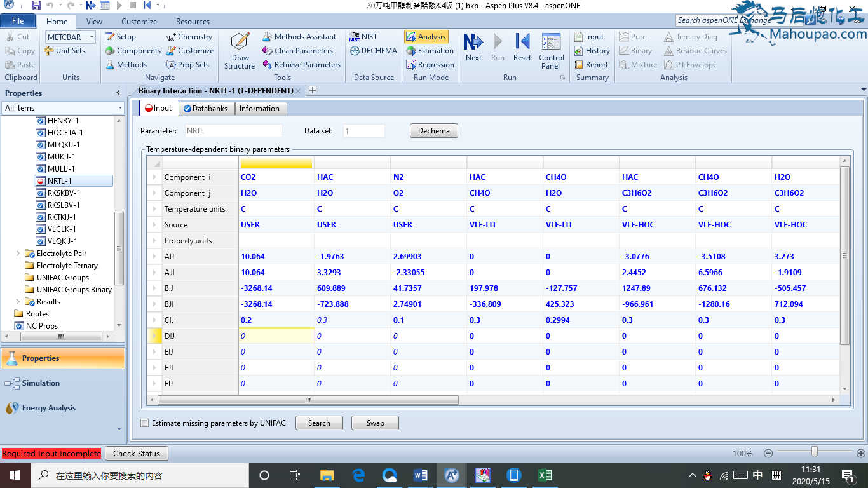This screenshot has width=868, height=488.
Task: Close the Binary Interaction NRTL-1 tab
Action: [298, 91]
